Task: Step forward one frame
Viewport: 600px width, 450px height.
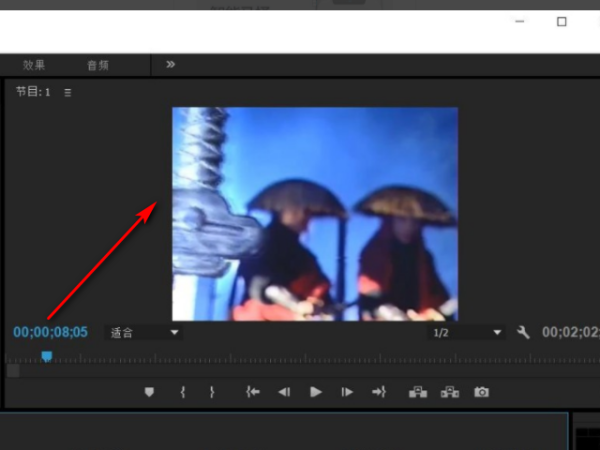Action: 347,392
